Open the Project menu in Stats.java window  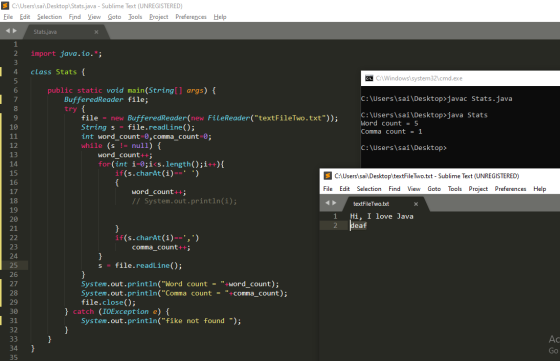point(159,17)
